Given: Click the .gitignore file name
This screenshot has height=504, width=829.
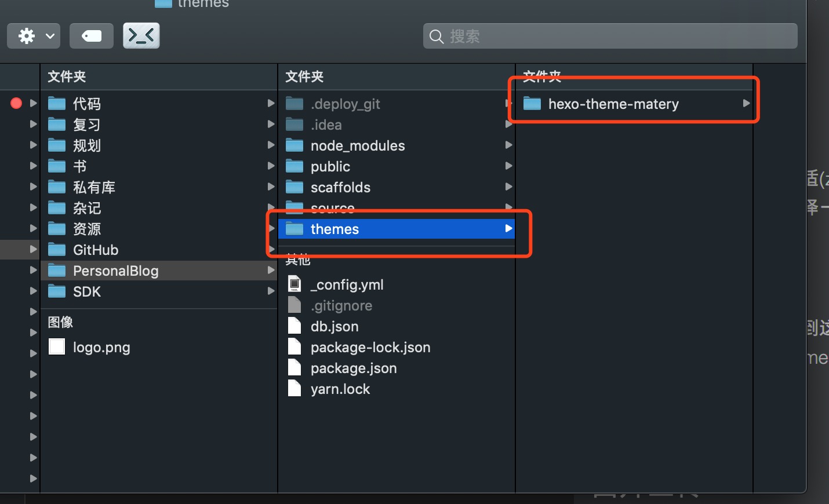Looking at the screenshot, I should coord(341,305).
